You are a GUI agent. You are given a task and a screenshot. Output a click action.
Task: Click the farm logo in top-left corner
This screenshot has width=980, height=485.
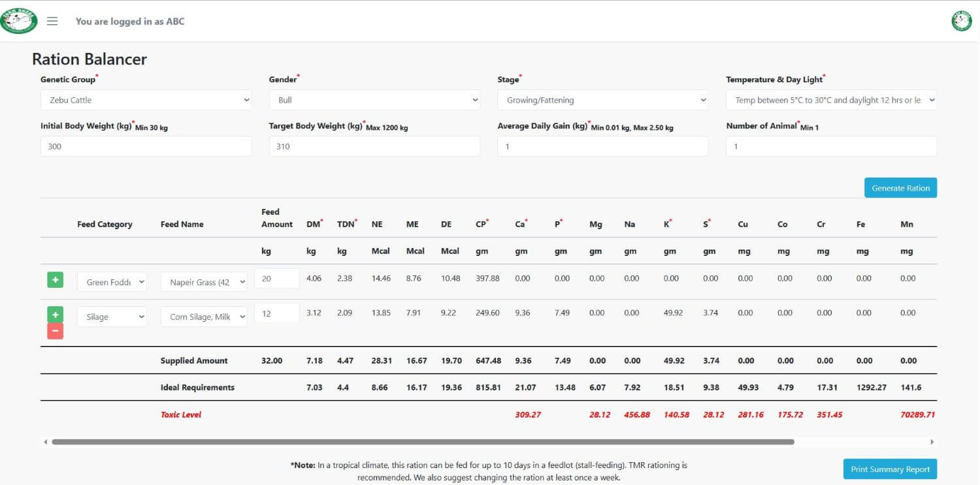point(18,20)
